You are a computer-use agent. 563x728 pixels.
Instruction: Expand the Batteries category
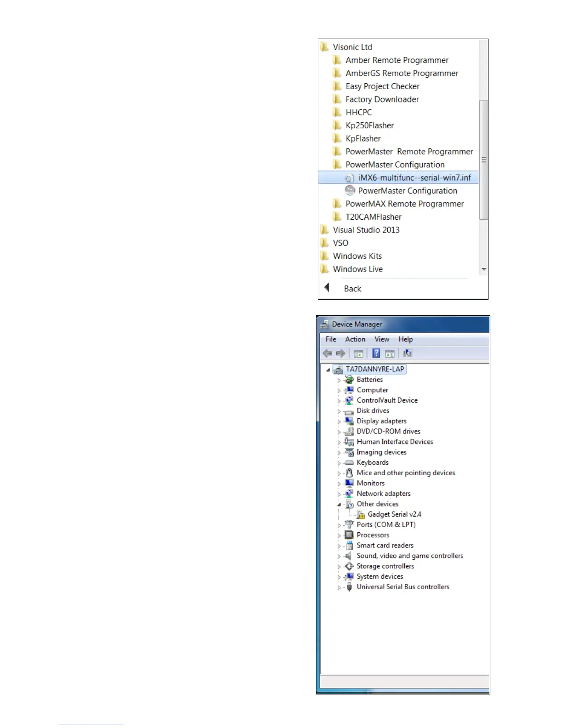339,380
